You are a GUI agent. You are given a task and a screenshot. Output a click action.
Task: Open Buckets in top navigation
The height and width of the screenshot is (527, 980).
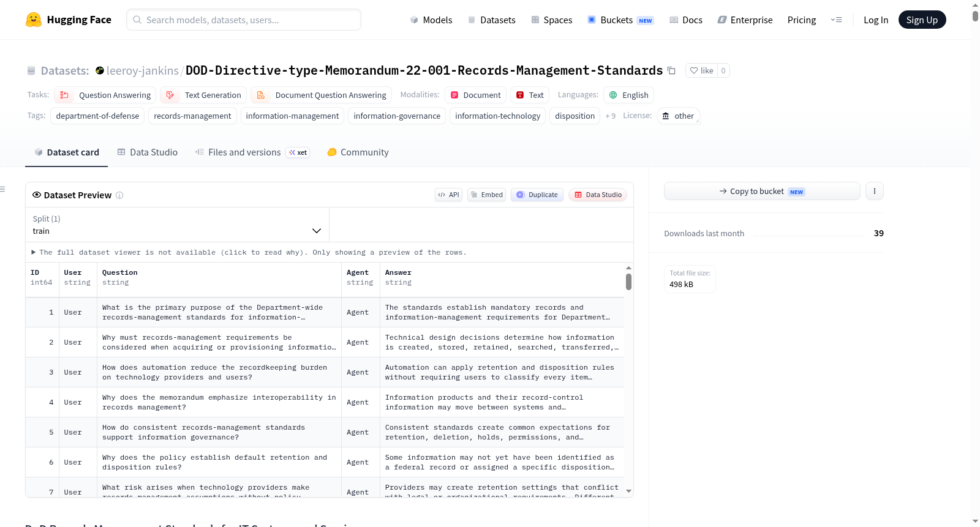coord(620,20)
